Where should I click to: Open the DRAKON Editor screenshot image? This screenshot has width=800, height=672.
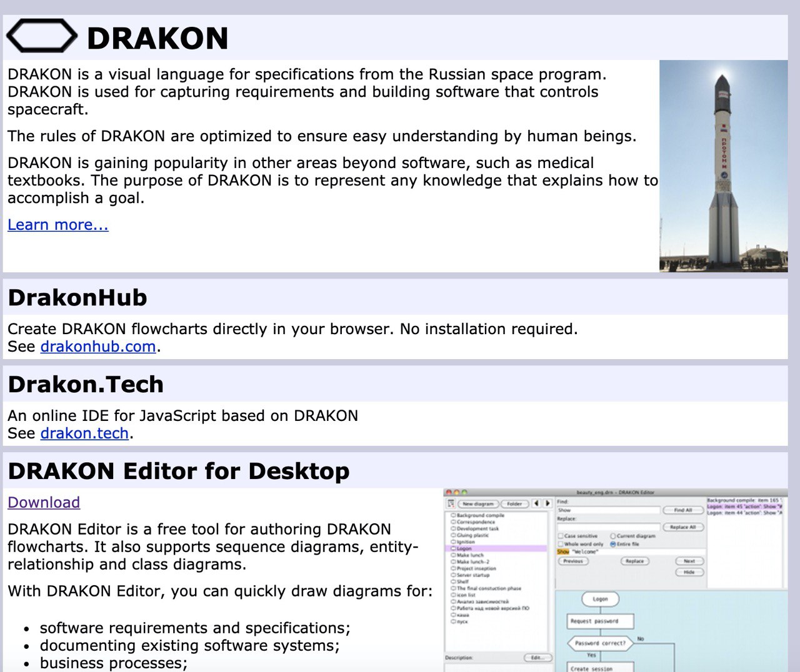tap(616, 580)
